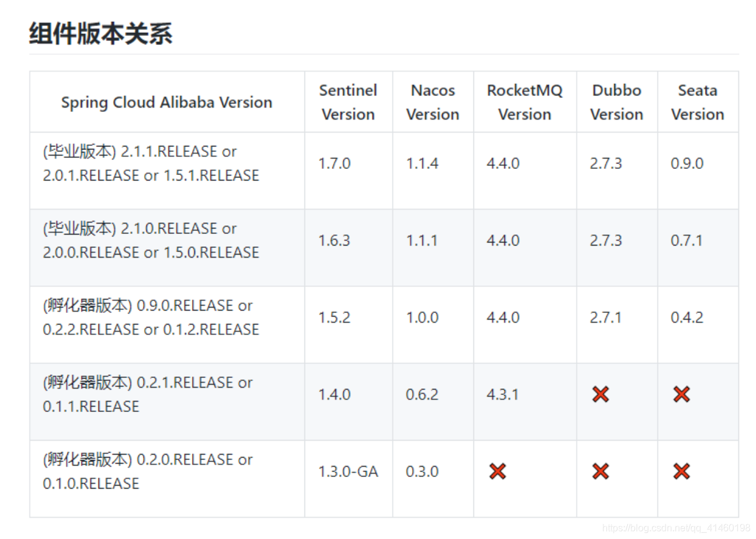Image resolution: width=756 pixels, height=539 pixels.
Task: Select RocketMQ 4.4.0 in the 0.9.0.RELEASE row
Action: click(503, 317)
